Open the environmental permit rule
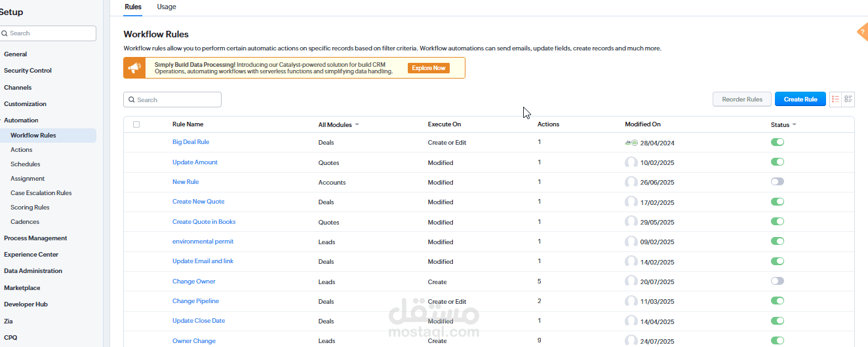868x347 pixels. tap(203, 242)
